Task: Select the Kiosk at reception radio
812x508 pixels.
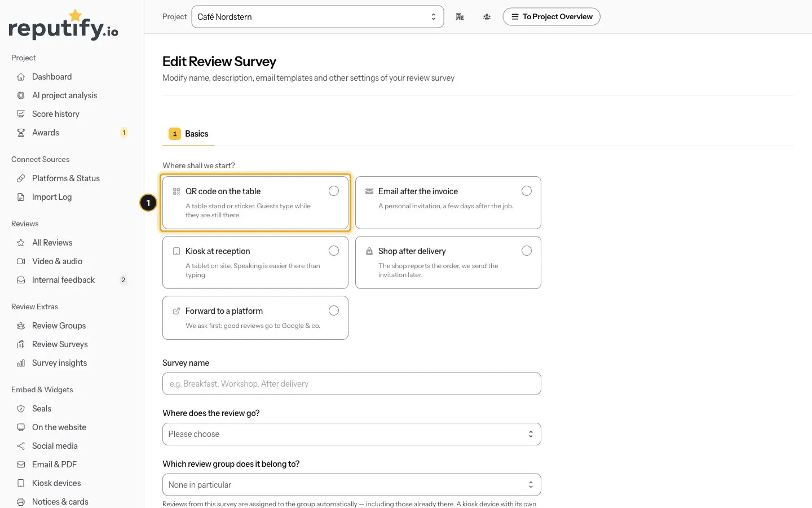Action: [x=334, y=251]
